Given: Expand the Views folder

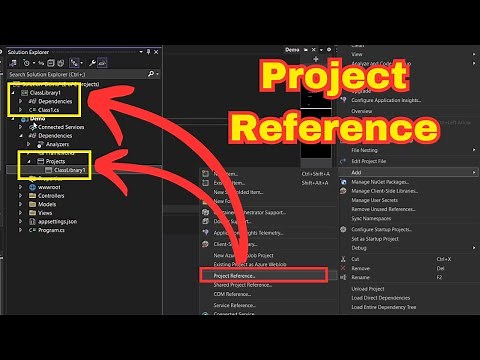Looking at the screenshot, I should [21, 213].
